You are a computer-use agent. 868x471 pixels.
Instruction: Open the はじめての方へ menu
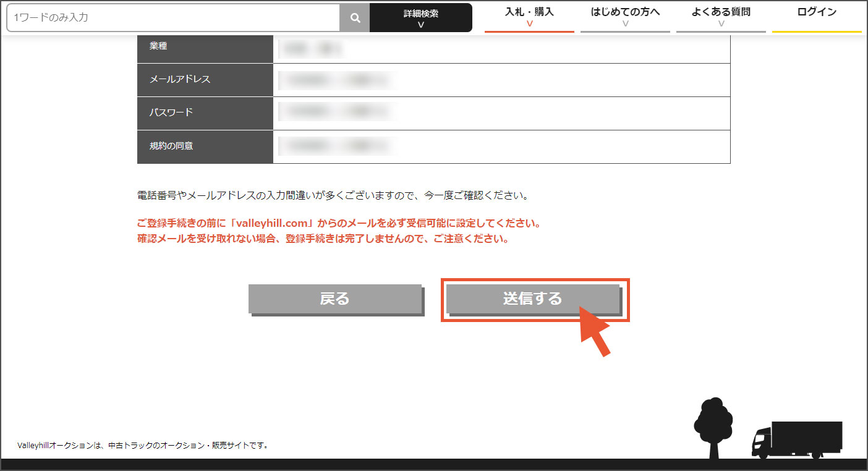pyautogui.click(x=625, y=17)
